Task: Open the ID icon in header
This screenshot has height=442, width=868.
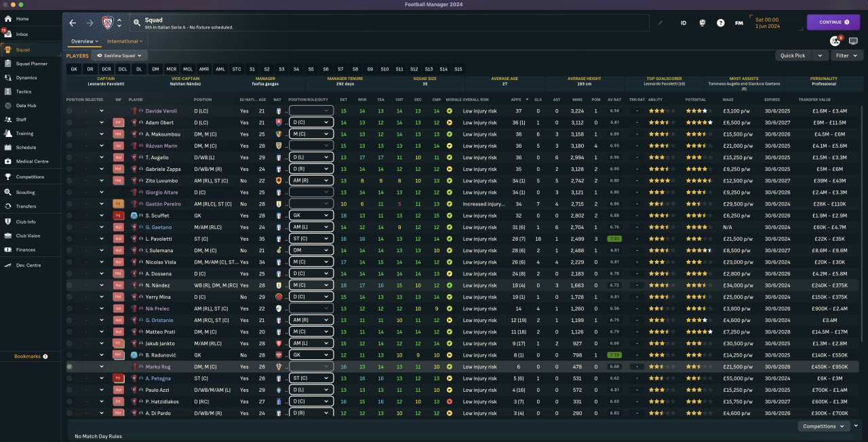Action: (x=684, y=22)
